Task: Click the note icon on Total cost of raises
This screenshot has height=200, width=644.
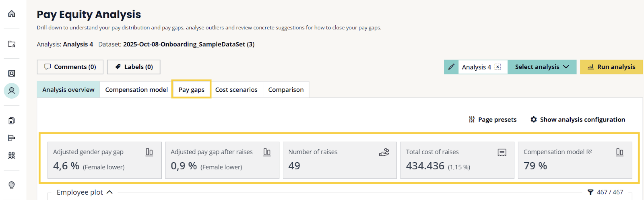Action: [x=502, y=152]
